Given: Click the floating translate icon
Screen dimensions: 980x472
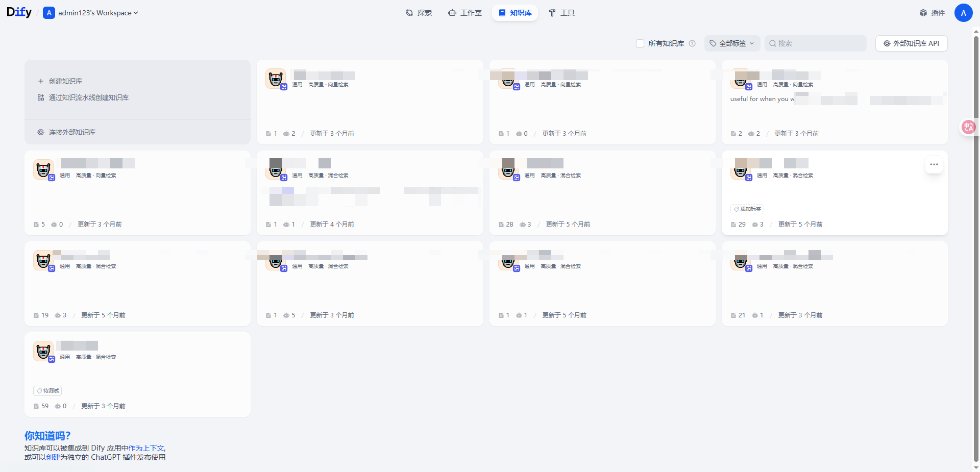Looking at the screenshot, I should (968, 127).
